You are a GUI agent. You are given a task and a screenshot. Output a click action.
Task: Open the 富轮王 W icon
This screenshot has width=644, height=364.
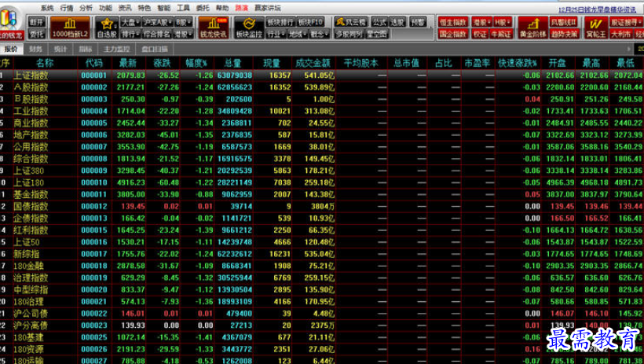pyautogui.click(x=595, y=28)
